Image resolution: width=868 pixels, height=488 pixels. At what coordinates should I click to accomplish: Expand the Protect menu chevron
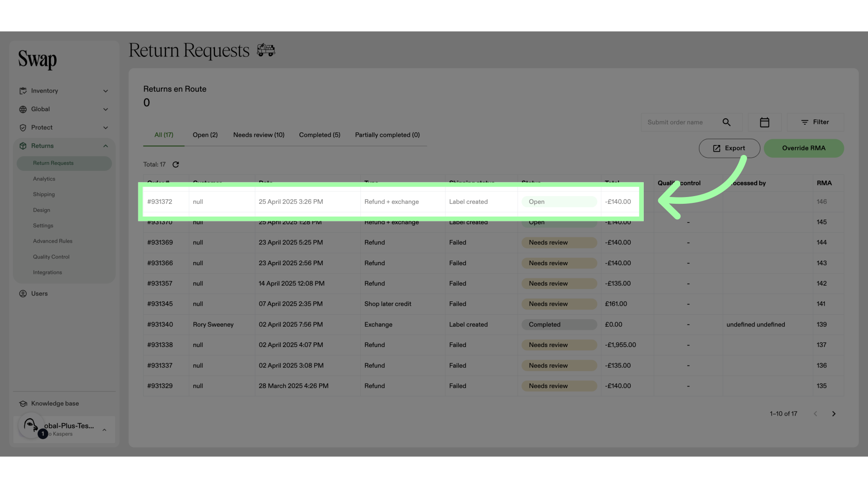point(105,128)
